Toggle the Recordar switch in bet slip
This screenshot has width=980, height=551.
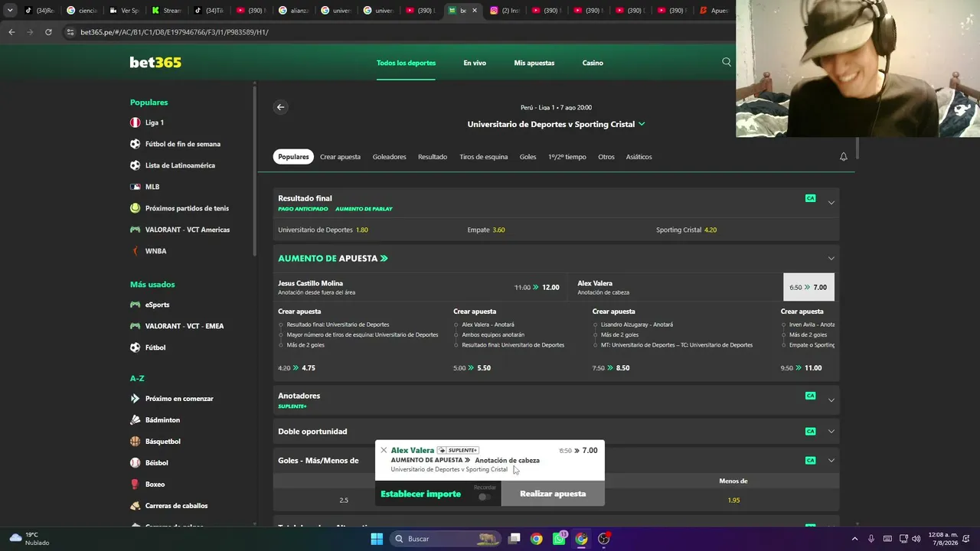[484, 497]
